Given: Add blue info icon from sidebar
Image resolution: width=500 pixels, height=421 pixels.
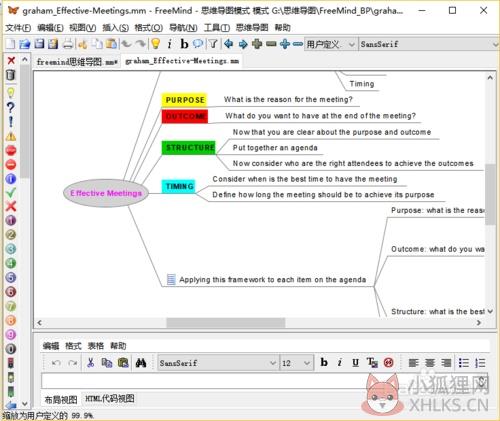Looking at the screenshot, I should pyautogui.click(x=11, y=179).
